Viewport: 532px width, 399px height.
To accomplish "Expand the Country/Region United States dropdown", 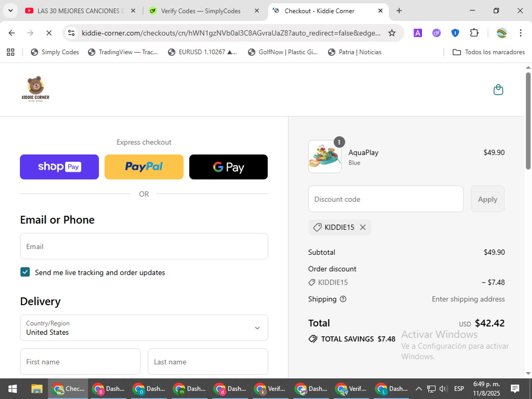I will pyautogui.click(x=144, y=328).
